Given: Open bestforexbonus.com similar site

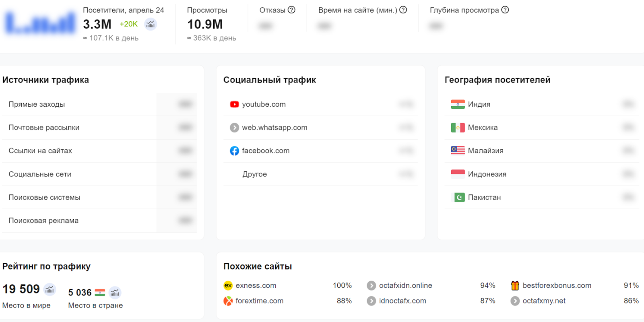Looking at the screenshot, I should (x=557, y=285).
